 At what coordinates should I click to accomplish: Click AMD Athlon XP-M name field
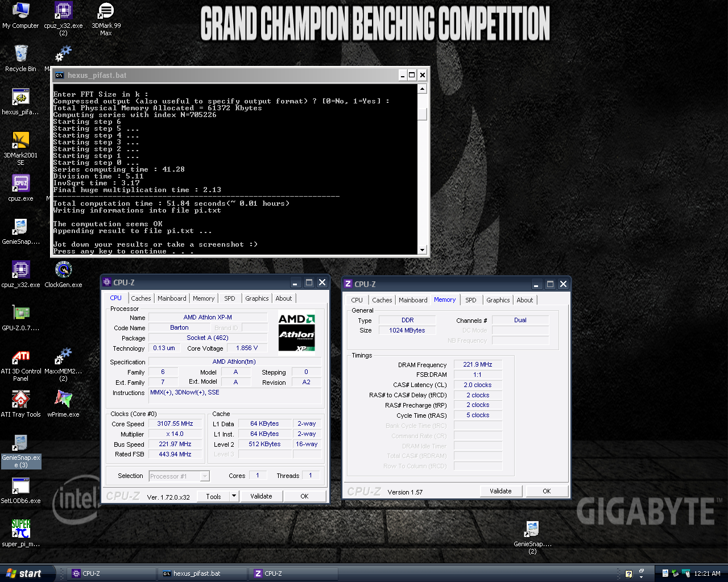208,317
